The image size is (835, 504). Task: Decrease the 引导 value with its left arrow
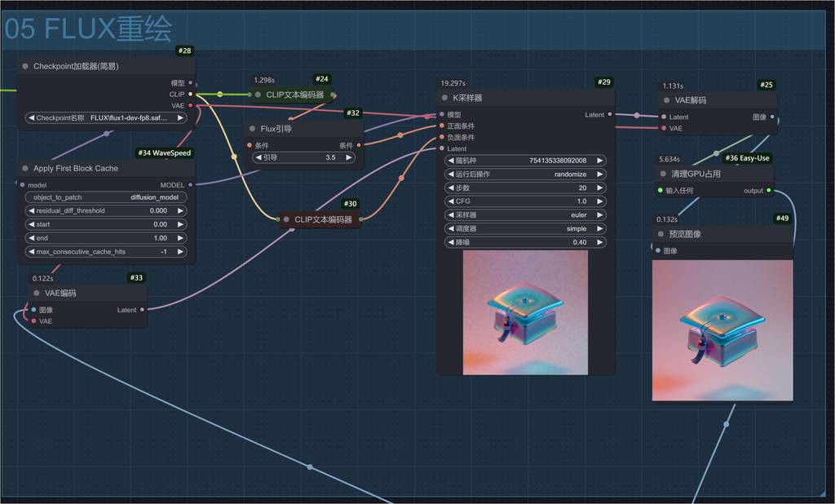[x=257, y=157]
